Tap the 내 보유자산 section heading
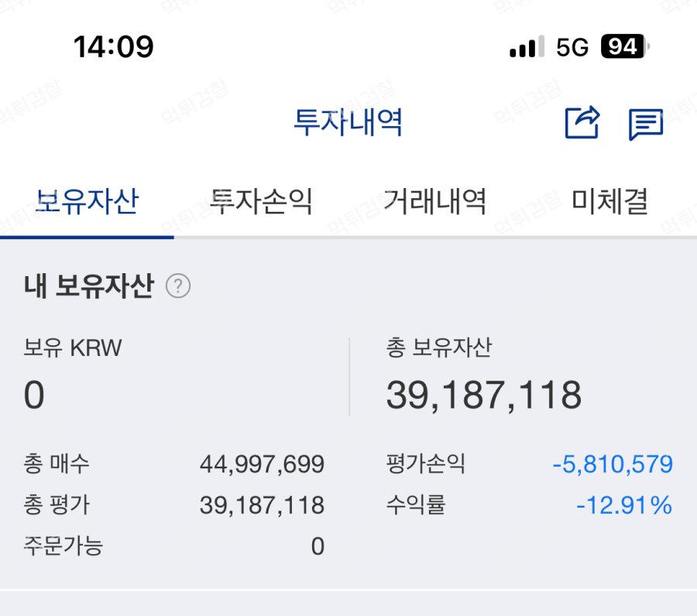 pyautogui.click(x=89, y=286)
